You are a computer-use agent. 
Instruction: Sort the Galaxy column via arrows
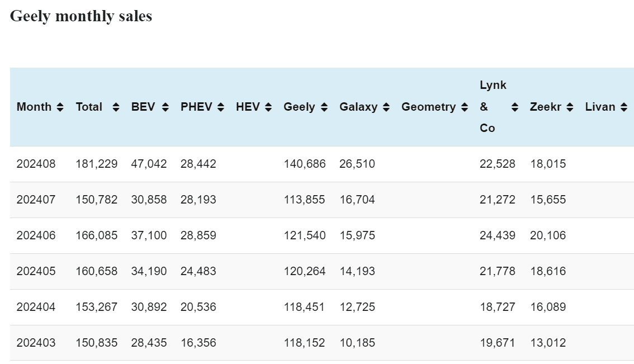point(386,107)
